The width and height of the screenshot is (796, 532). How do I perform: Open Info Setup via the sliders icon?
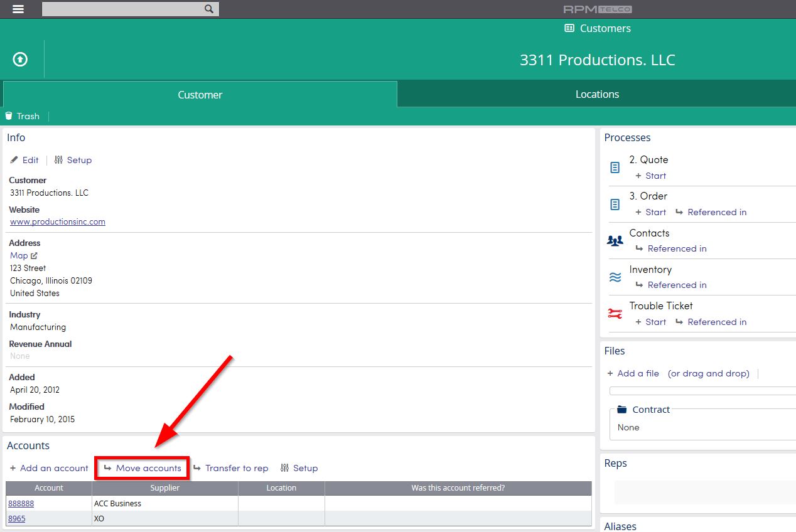pos(60,160)
